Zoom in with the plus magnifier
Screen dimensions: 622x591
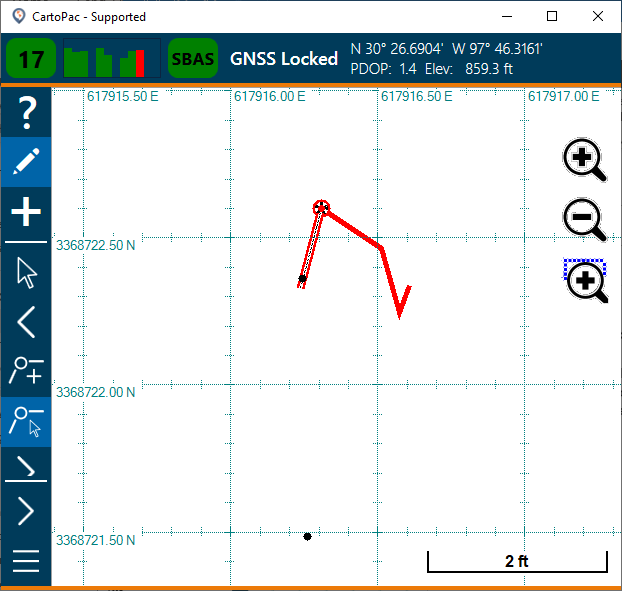point(584,159)
